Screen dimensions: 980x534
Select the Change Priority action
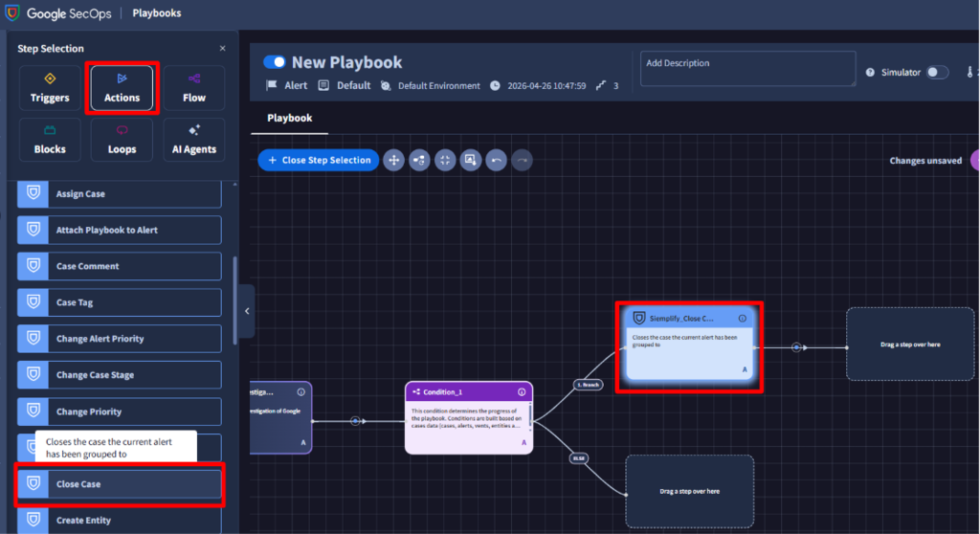120,412
